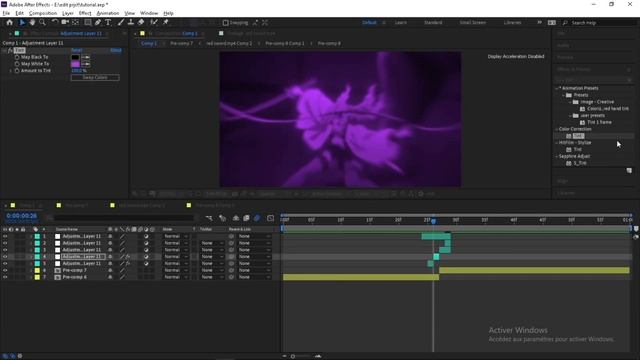Open the Composition menu
This screenshot has width=640, height=360.
[x=43, y=13]
